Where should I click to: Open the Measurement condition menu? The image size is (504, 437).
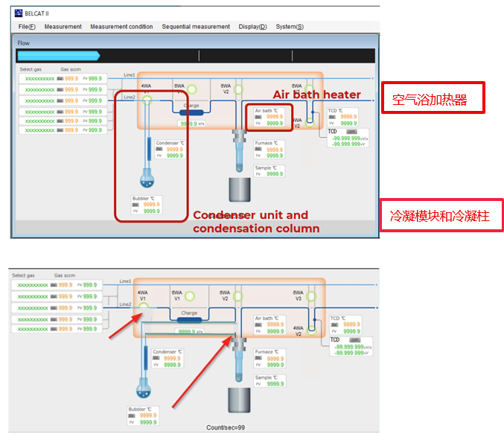121,27
